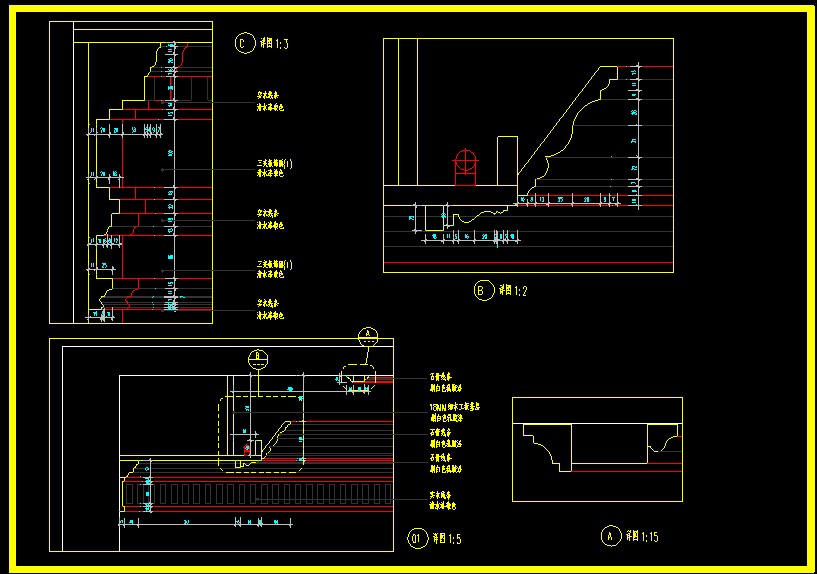Click the central rectangle in detail A drawing

609,444
